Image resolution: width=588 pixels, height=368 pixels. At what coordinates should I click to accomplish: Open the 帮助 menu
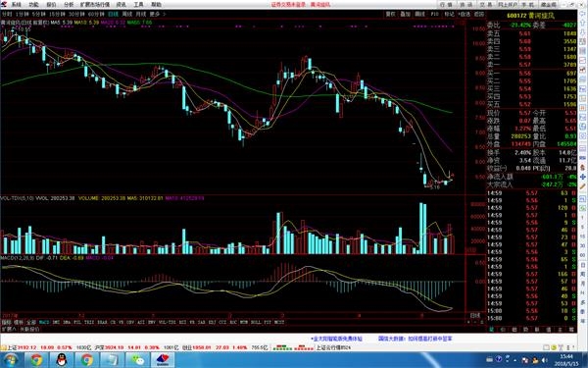coord(156,5)
